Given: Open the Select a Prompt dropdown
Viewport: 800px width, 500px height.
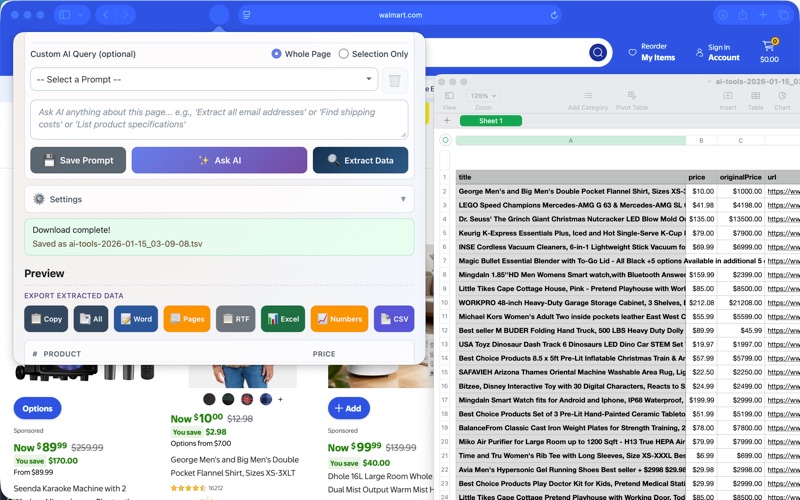Looking at the screenshot, I should pos(204,79).
